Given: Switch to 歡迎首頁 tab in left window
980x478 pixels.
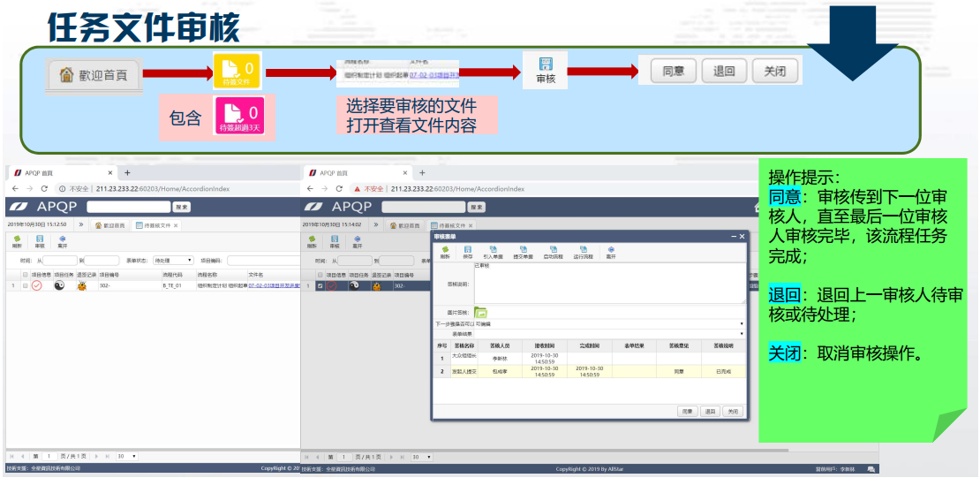Looking at the screenshot, I should (x=109, y=225).
